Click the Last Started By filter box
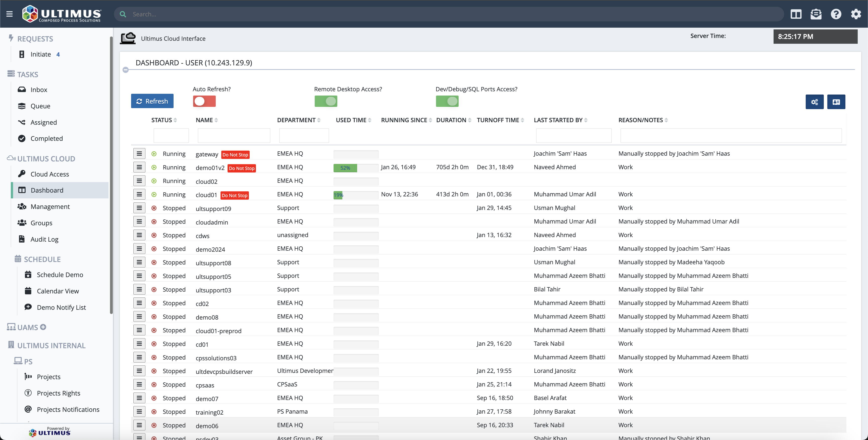 pos(573,136)
